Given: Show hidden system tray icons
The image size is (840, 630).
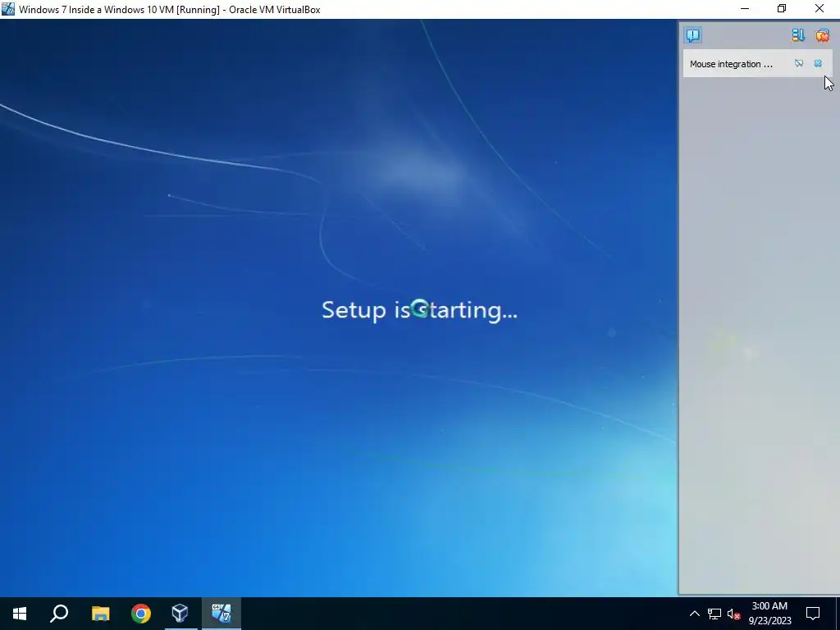Looking at the screenshot, I should (694, 614).
